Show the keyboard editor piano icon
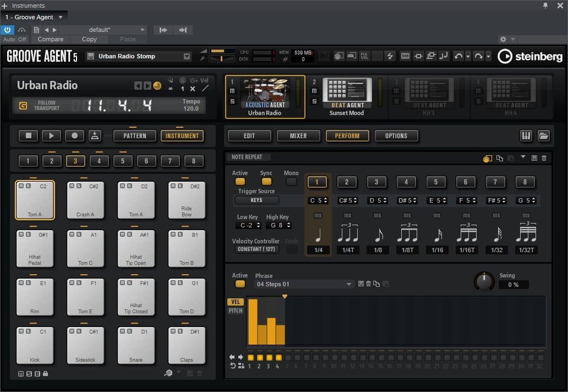Screen dimensions: 568x392 coord(526,136)
